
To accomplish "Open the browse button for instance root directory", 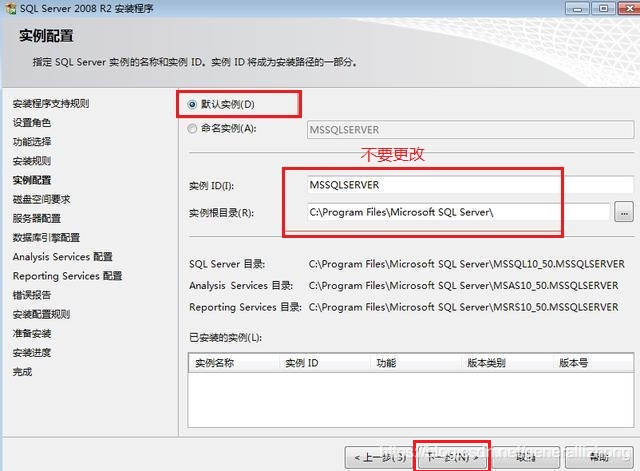I will tap(624, 212).
